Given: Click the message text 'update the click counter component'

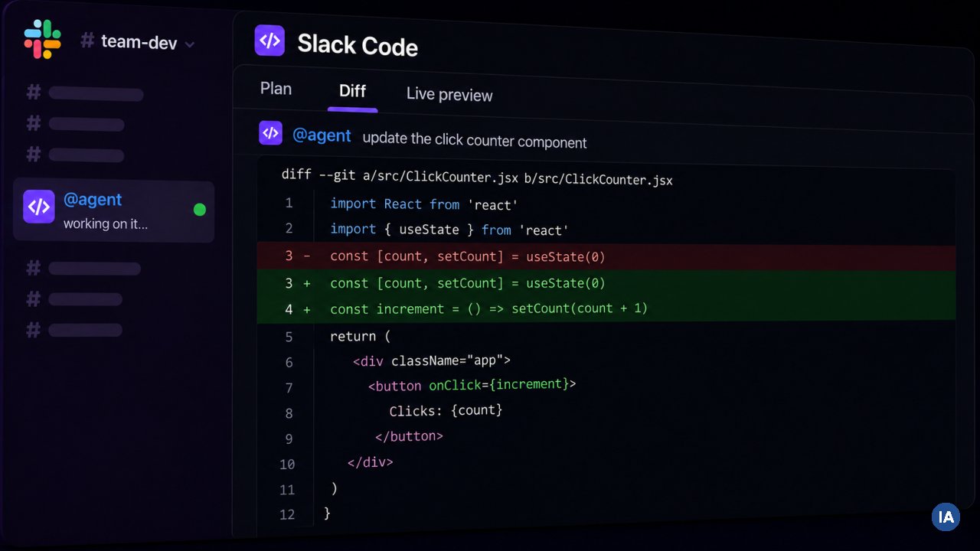Looking at the screenshot, I should [475, 141].
